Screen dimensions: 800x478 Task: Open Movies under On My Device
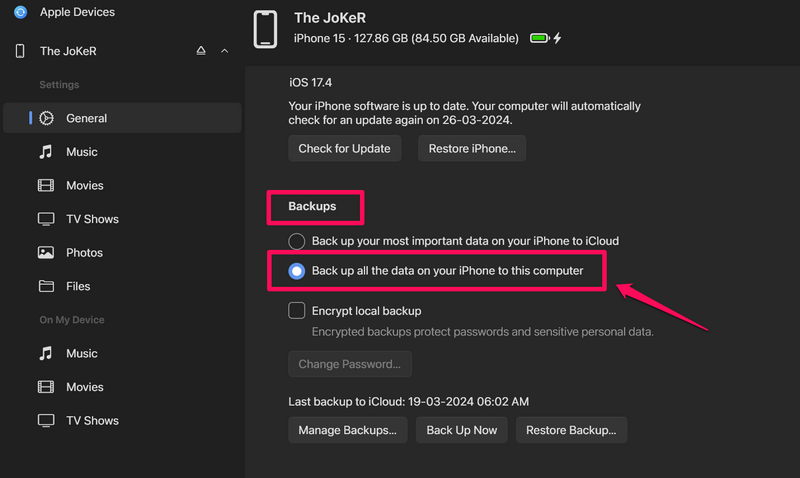(x=84, y=387)
